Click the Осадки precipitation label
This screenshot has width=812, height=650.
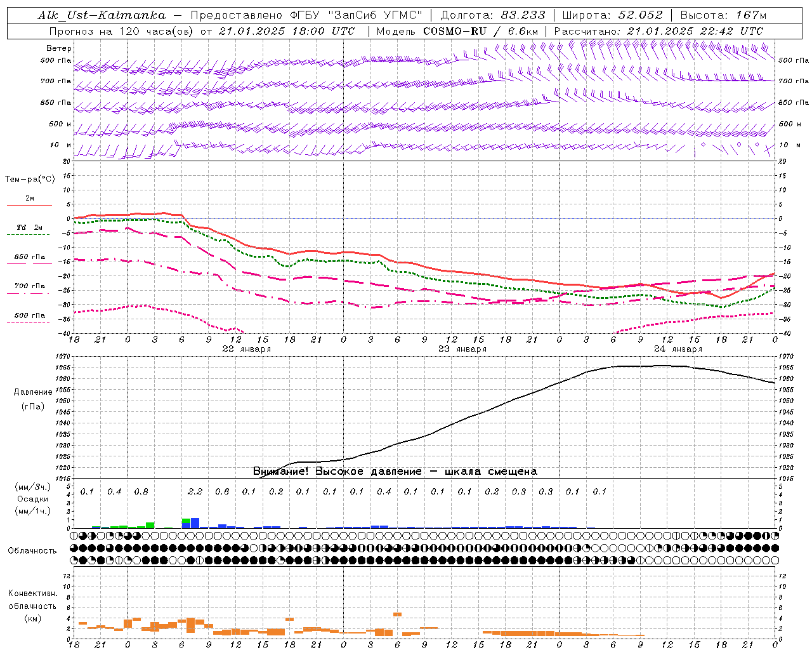(33, 500)
